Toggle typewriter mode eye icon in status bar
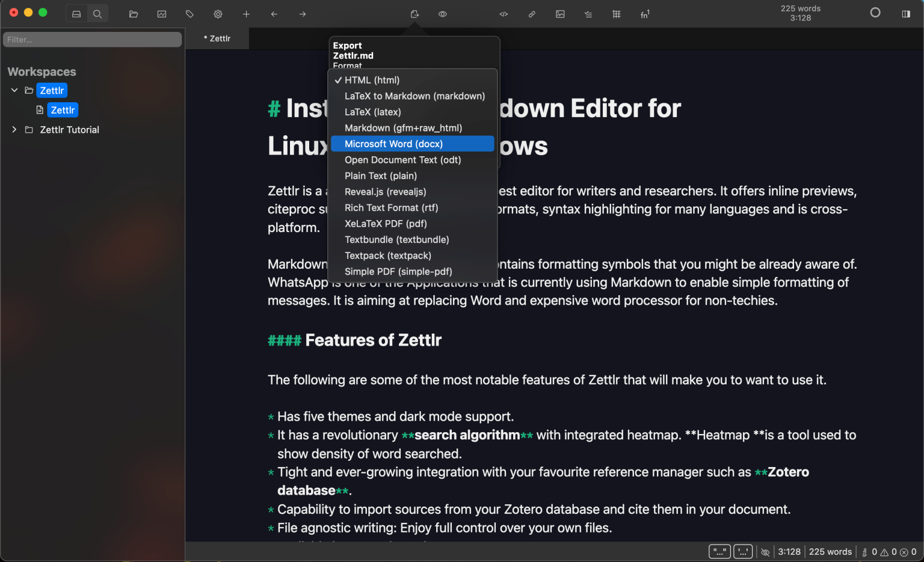The image size is (924, 562). point(765,551)
